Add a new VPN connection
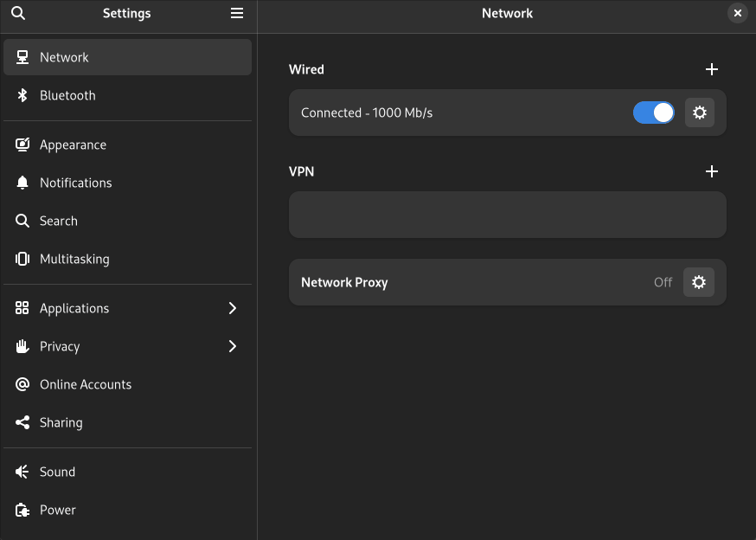This screenshot has width=756, height=540. pos(711,171)
